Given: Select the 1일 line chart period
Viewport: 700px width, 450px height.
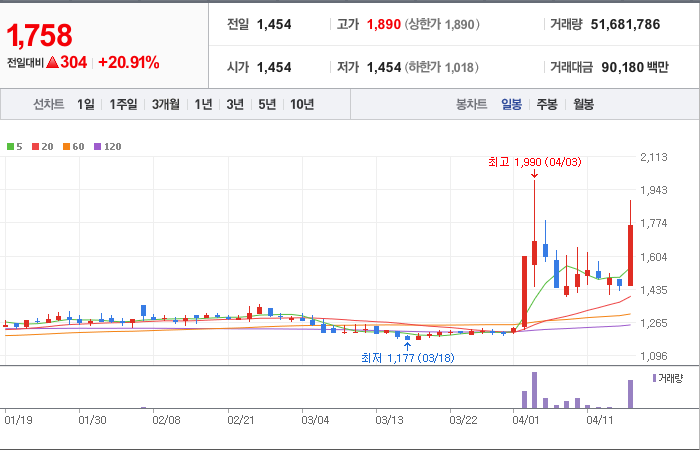Looking at the screenshot, I should (86, 104).
